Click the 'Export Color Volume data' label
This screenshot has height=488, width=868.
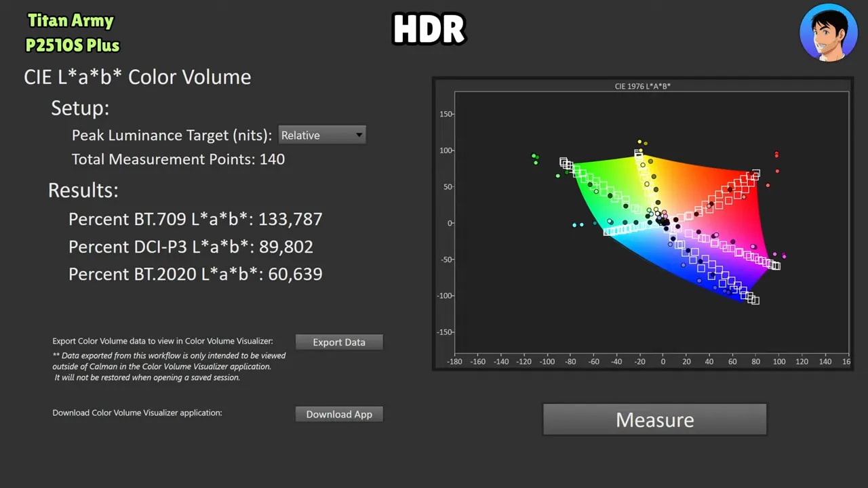tap(163, 341)
